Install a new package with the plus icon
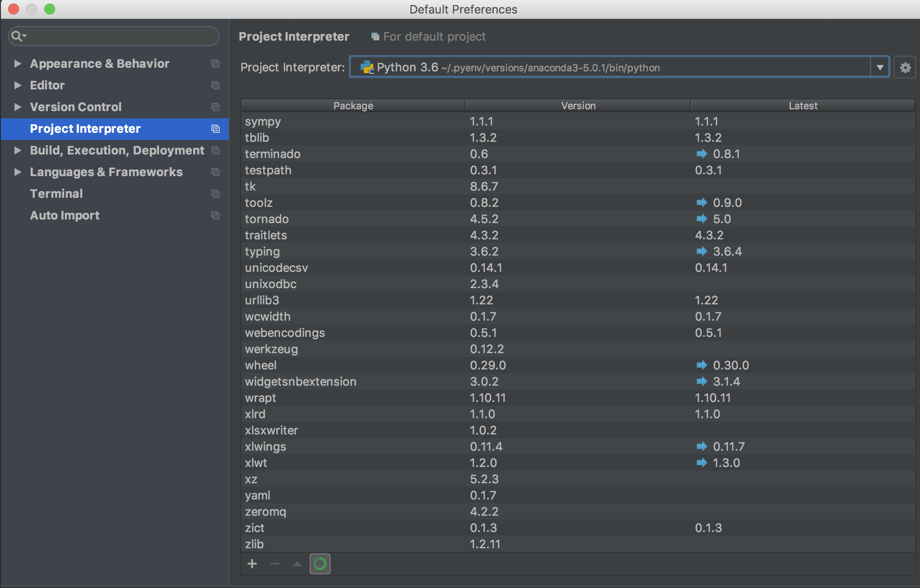The height and width of the screenshot is (588, 920). coord(252,563)
